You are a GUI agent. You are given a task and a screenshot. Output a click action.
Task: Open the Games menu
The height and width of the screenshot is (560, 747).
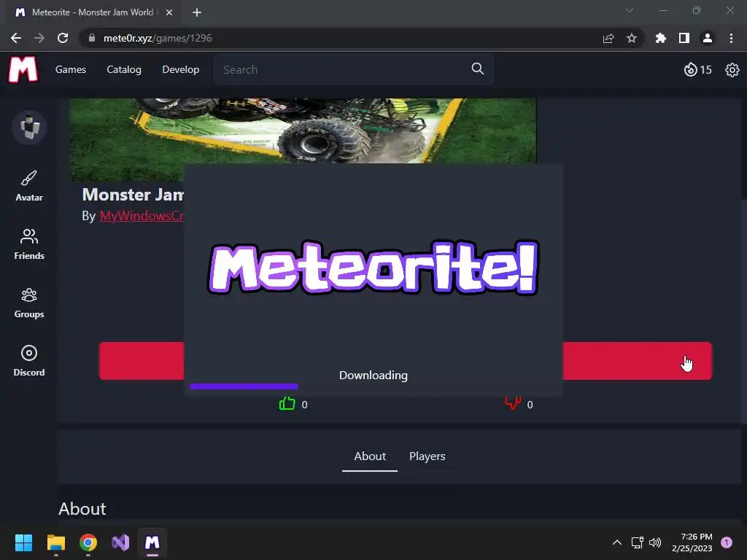pyautogui.click(x=71, y=69)
